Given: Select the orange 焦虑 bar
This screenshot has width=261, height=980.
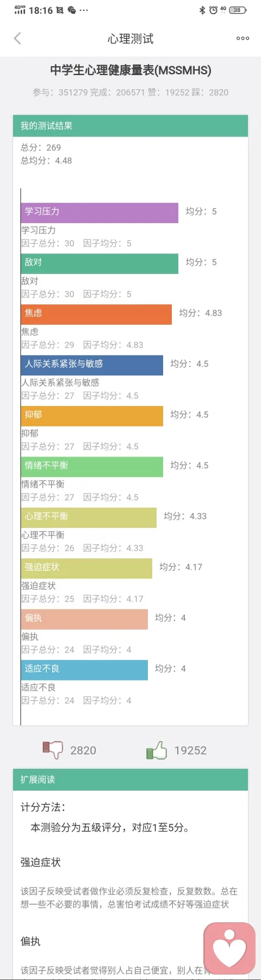Looking at the screenshot, I should click(96, 315).
